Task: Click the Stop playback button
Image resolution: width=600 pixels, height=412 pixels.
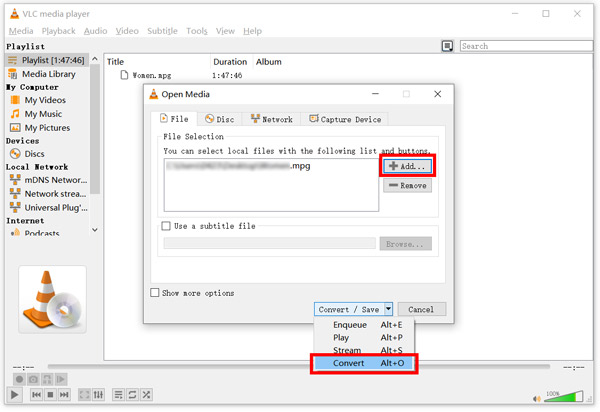Action: click(x=50, y=394)
